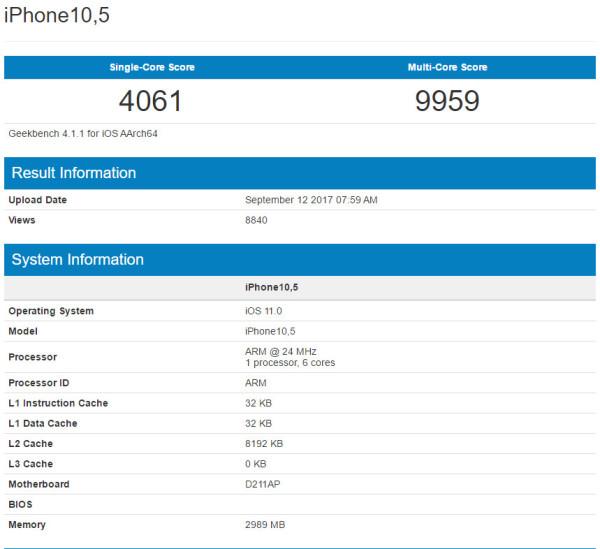Click the Upload Date label
Screen dimensions: 600x549
coord(38,200)
